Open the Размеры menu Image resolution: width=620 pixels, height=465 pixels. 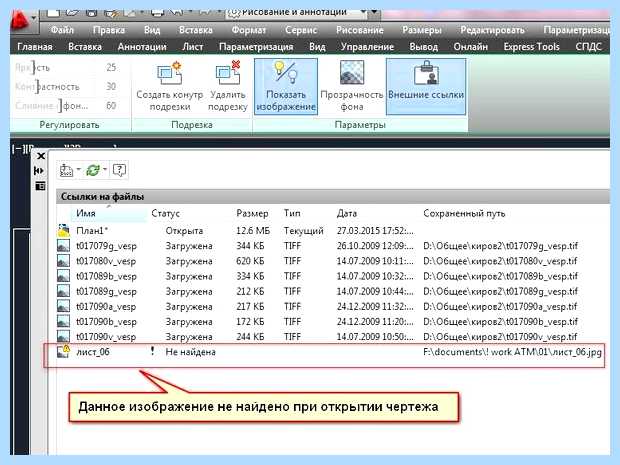tap(422, 30)
